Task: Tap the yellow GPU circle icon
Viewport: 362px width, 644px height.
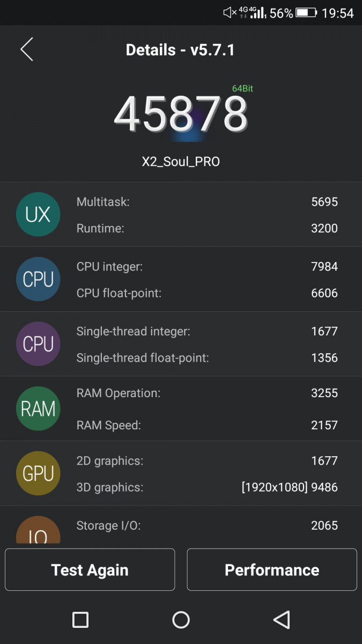Action: click(x=38, y=473)
